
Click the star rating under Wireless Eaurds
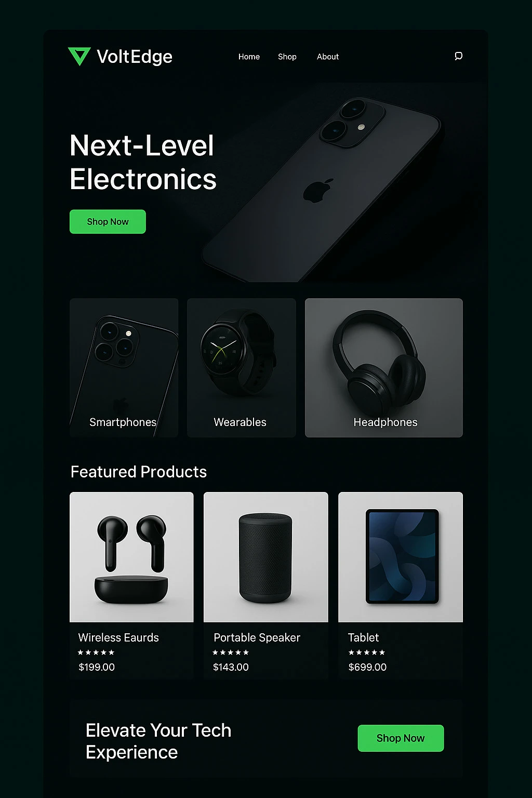point(96,653)
